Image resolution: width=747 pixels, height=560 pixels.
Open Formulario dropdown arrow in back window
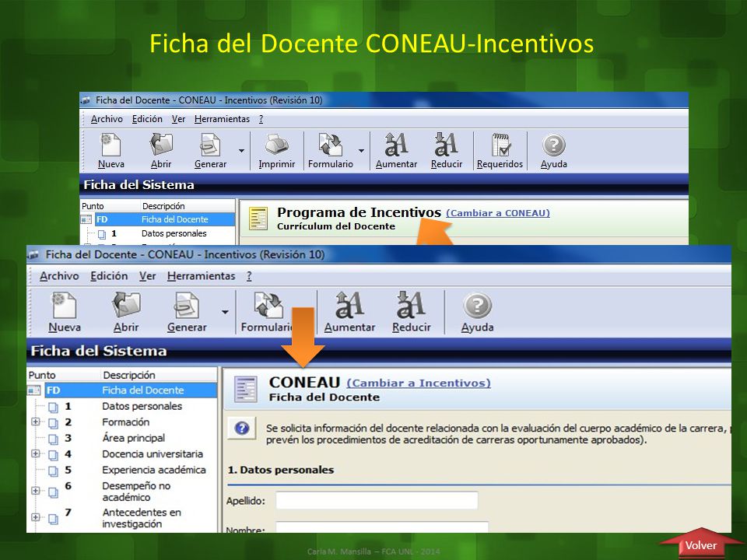click(x=361, y=150)
